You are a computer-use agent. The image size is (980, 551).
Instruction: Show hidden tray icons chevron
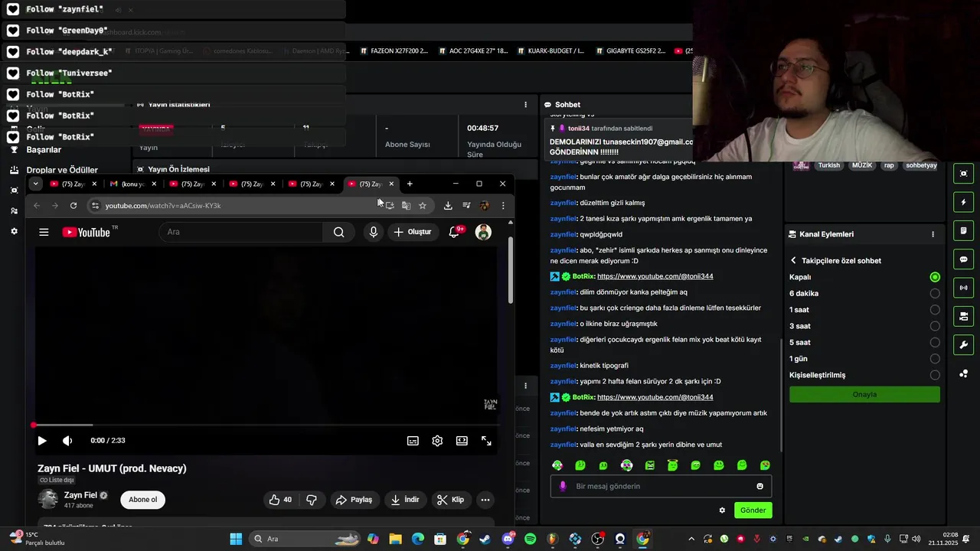[691, 539]
